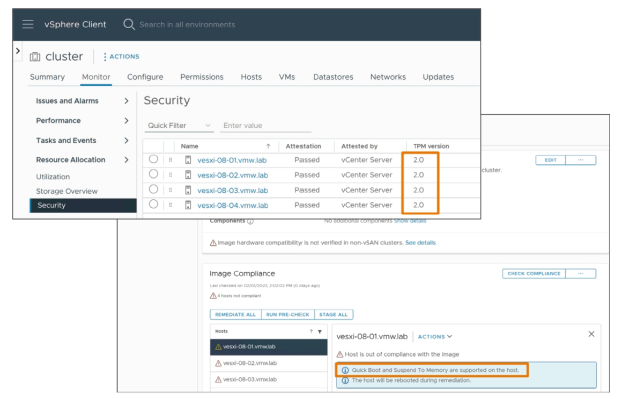Viewport: 621px width, 399px height.
Task: Open the Permissions tab
Action: 202,77
